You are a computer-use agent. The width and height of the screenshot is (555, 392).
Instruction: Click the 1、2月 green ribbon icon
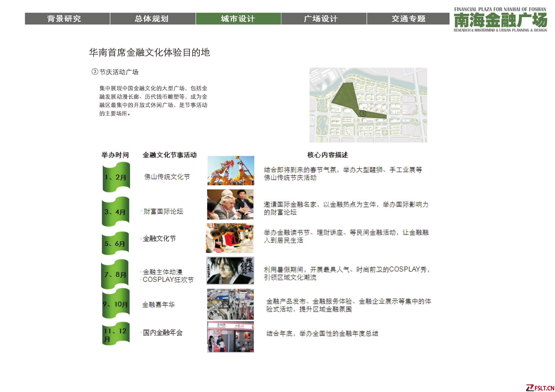(x=116, y=177)
